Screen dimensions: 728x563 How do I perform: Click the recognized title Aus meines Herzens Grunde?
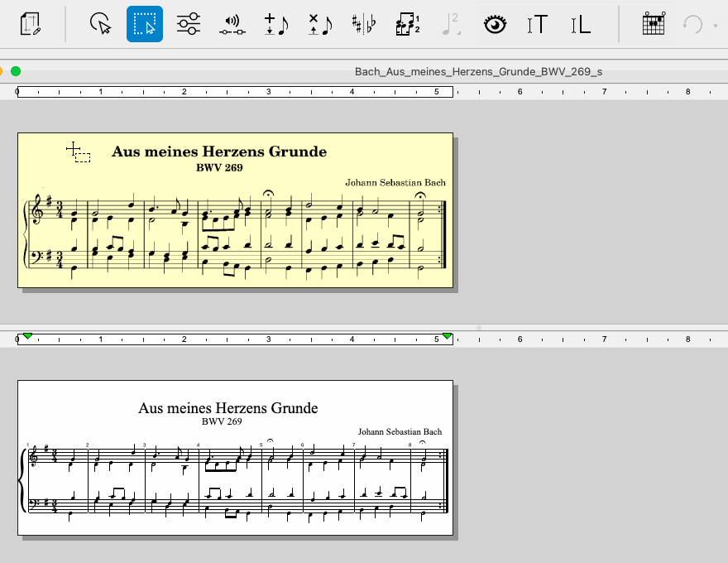[x=228, y=408]
